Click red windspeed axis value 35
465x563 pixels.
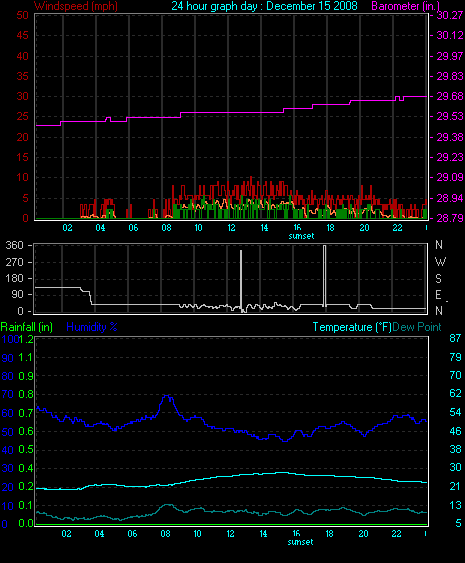pyautogui.click(x=22, y=76)
